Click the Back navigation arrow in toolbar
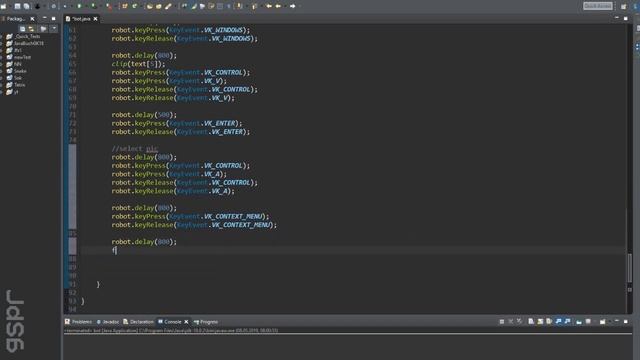 click(278, 6)
